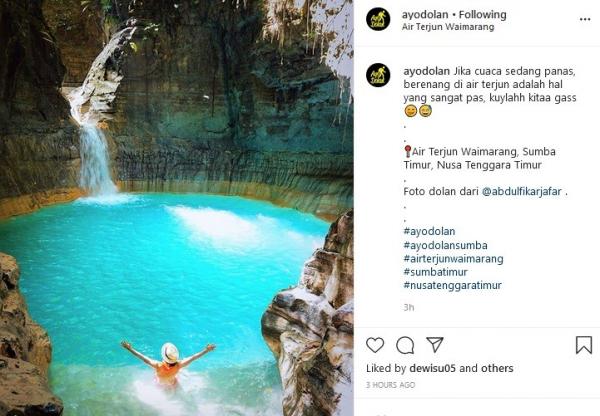Like the post with the heart icon
The image size is (600, 416).
pyautogui.click(x=375, y=345)
